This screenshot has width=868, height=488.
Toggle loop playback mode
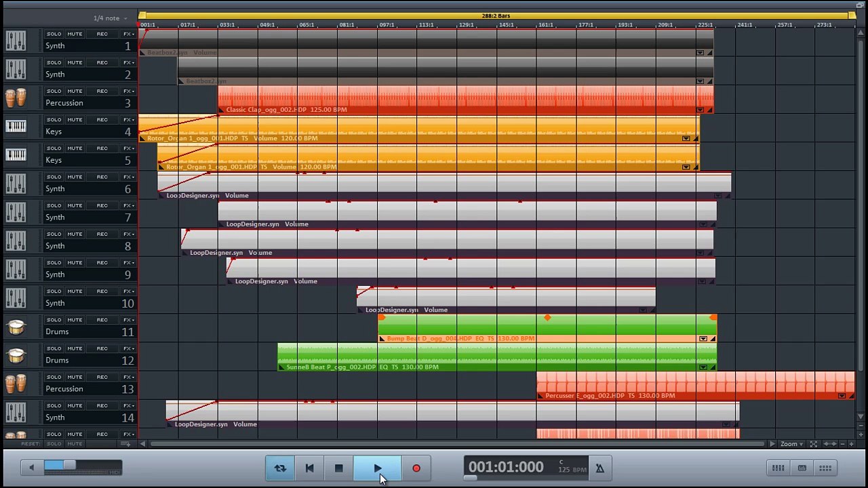(280, 468)
